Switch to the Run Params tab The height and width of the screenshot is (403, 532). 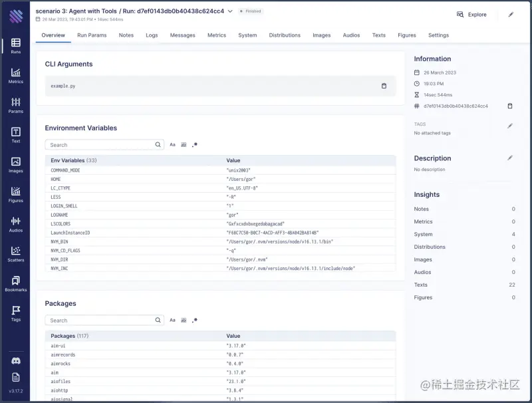coord(92,35)
